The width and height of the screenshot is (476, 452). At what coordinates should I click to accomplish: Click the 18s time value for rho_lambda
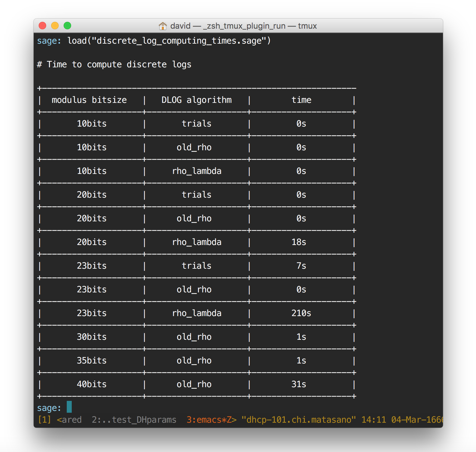pos(299,242)
